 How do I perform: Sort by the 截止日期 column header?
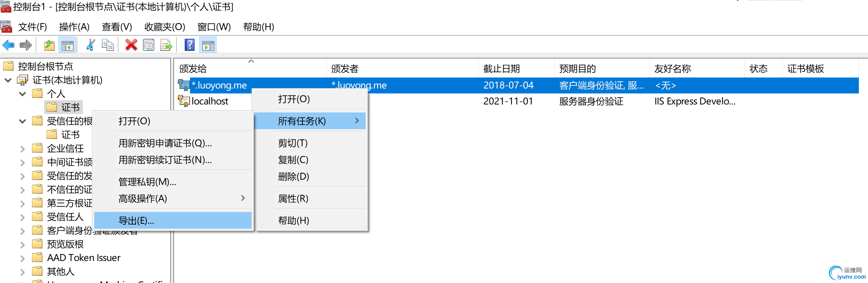pyautogui.click(x=517, y=68)
